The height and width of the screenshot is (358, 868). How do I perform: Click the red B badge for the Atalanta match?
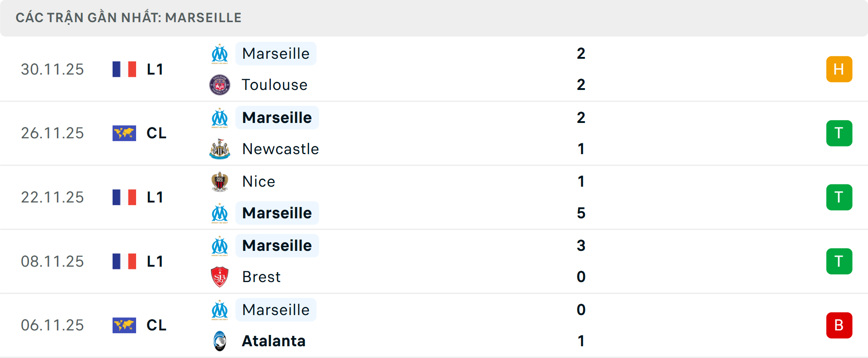839,325
